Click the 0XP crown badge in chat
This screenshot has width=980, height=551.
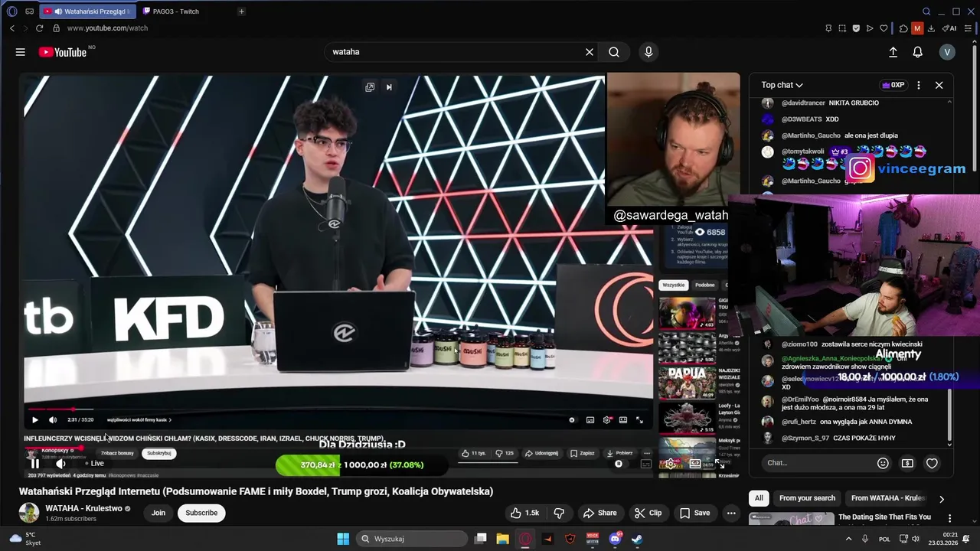click(x=893, y=85)
